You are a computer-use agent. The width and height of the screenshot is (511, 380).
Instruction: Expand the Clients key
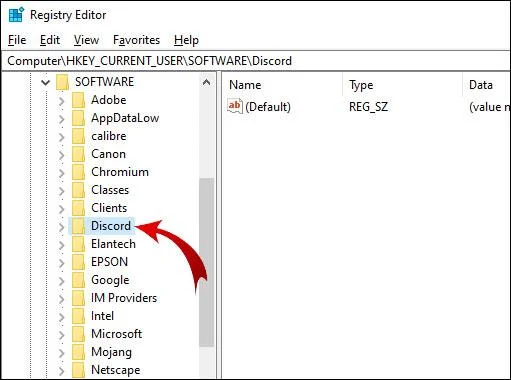click(61, 209)
